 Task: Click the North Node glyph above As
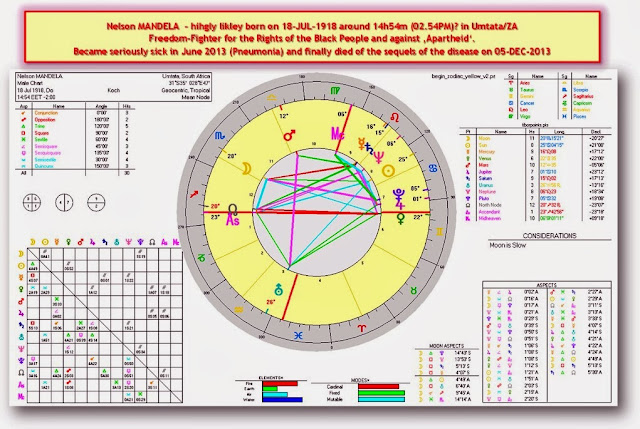click(233, 209)
